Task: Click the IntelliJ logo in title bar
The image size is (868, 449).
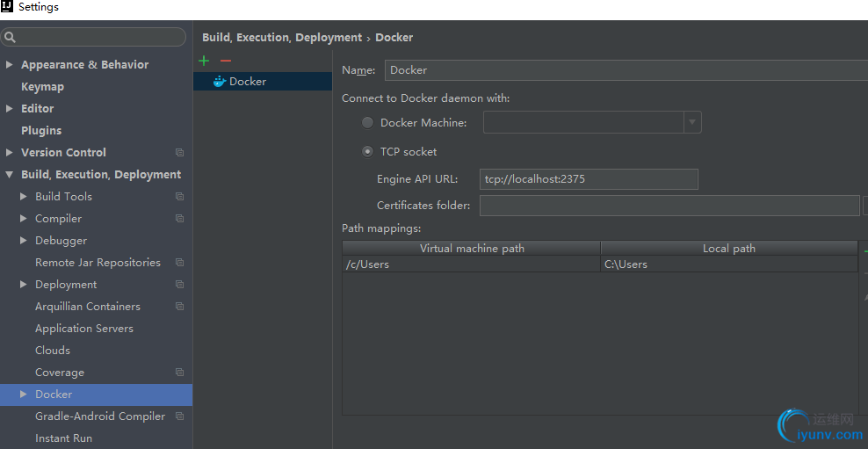Action: (7, 7)
